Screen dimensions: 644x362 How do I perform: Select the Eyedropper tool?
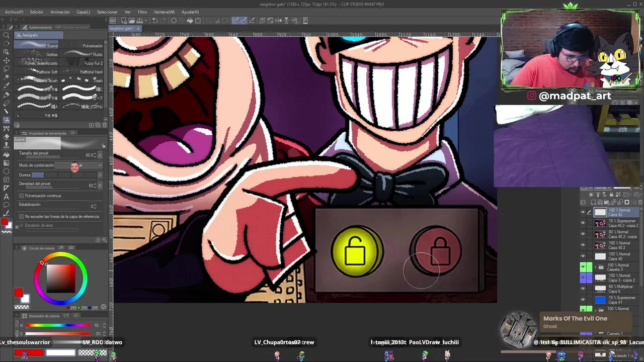pyautogui.click(x=7, y=86)
